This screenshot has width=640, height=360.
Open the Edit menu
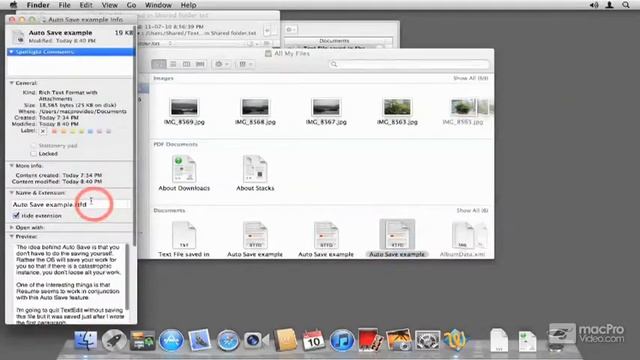click(x=86, y=5)
